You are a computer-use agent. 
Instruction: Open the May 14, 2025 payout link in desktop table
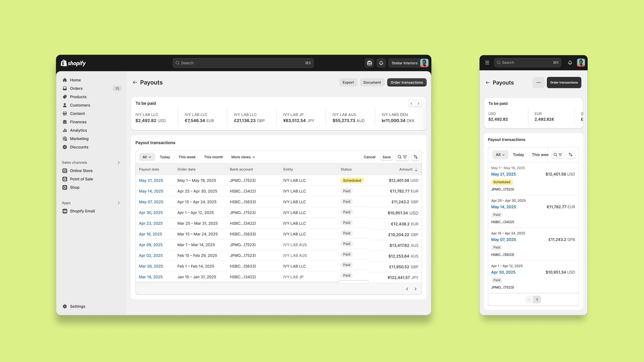point(151,191)
